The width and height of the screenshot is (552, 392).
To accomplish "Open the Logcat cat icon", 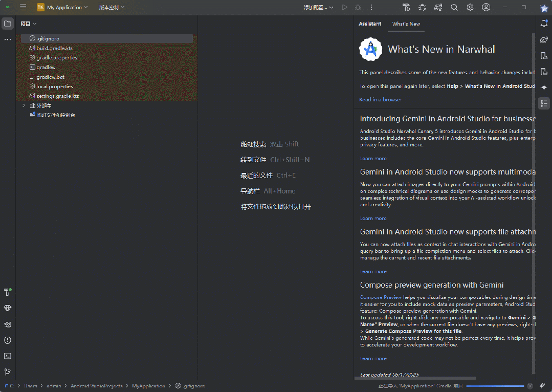I will click(x=7, y=324).
